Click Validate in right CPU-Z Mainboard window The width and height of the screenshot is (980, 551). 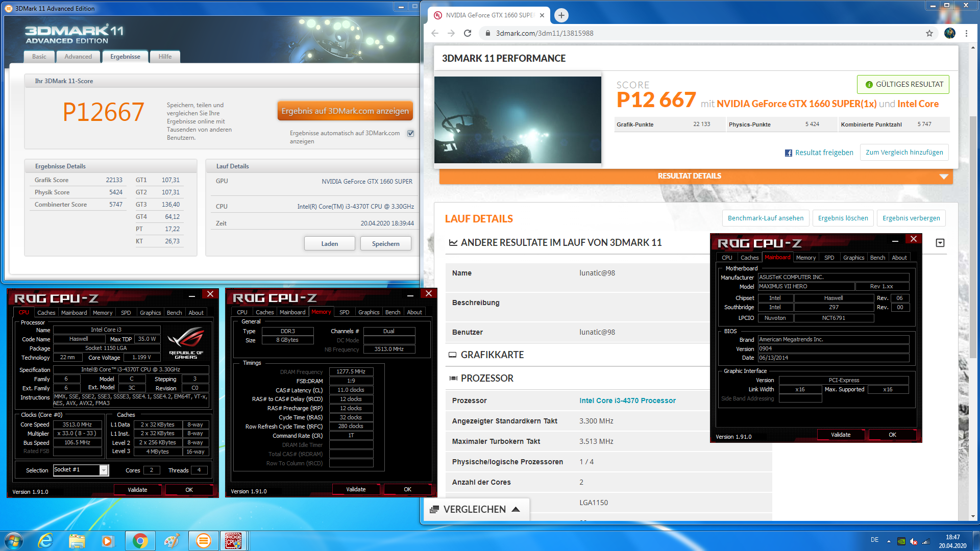[841, 435]
